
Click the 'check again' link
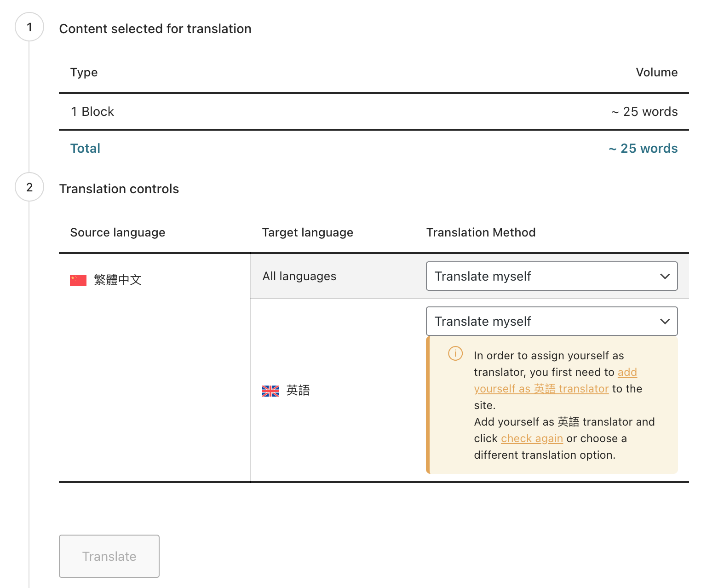tap(532, 438)
